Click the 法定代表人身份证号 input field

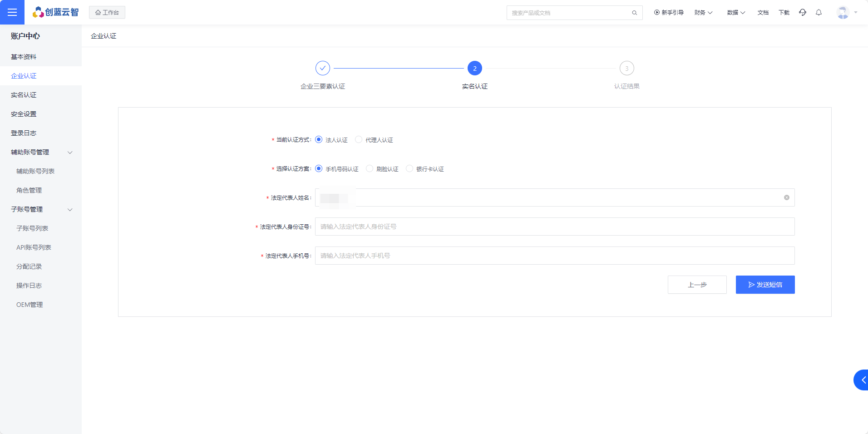pos(554,227)
